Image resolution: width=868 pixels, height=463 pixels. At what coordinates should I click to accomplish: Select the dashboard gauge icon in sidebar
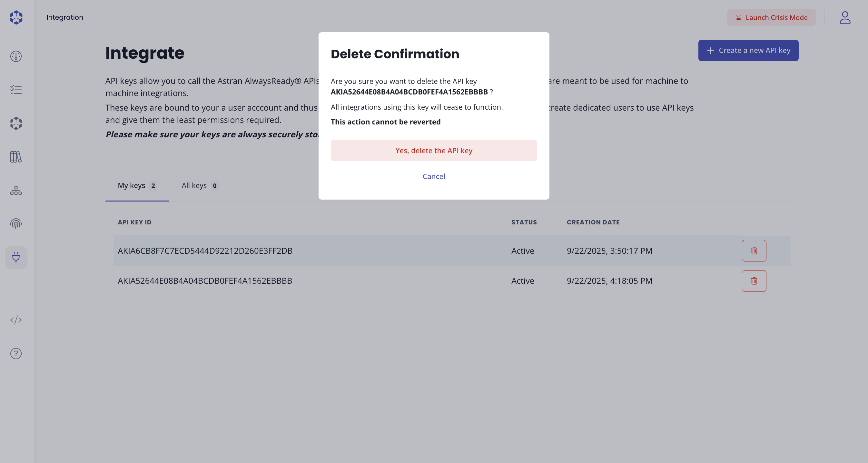pos(16,56)
